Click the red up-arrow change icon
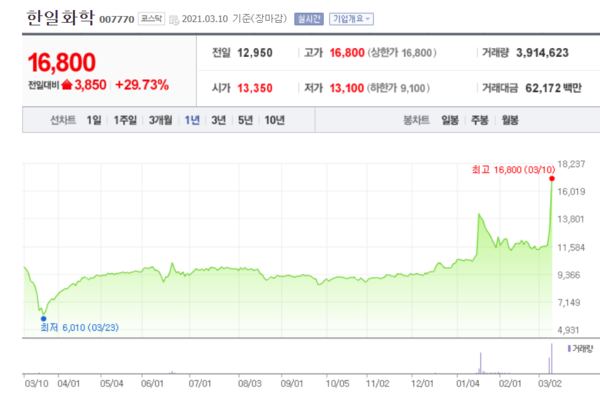 (67, 84)
